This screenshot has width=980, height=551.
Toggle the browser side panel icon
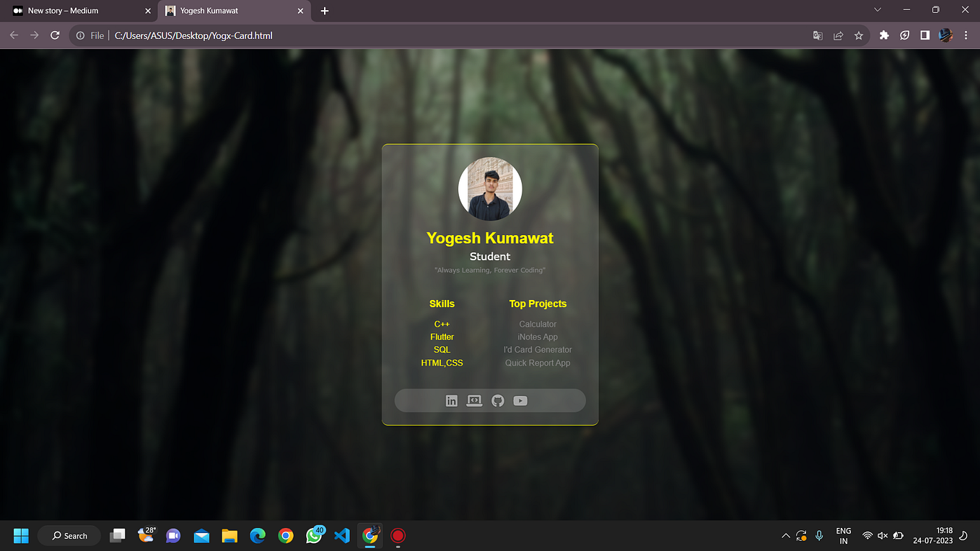click(x=924, y=35)
